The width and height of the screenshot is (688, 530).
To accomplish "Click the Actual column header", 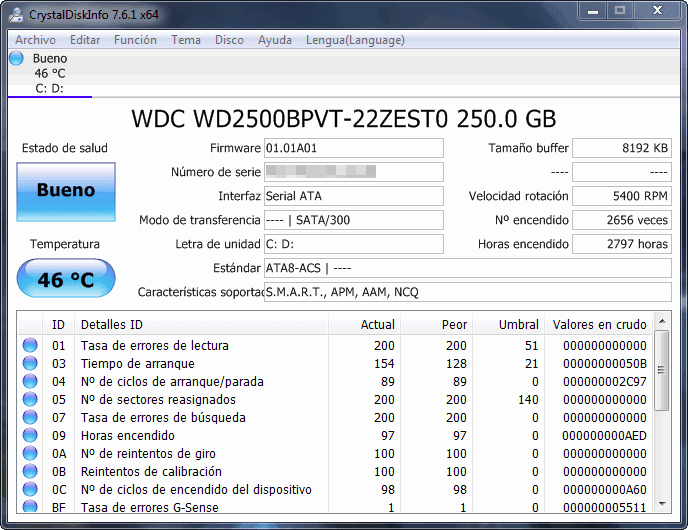I will pos(364,325).
